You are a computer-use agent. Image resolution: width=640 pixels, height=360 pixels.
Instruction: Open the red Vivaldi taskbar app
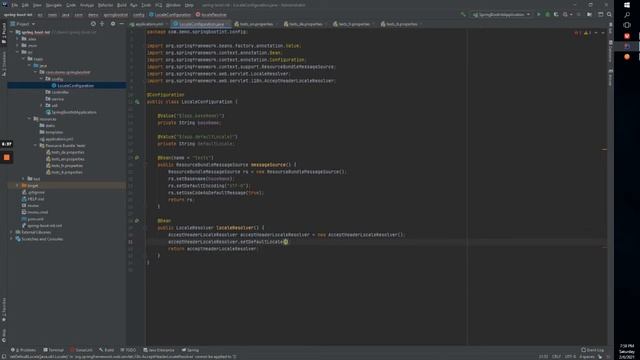coord(627,36)
